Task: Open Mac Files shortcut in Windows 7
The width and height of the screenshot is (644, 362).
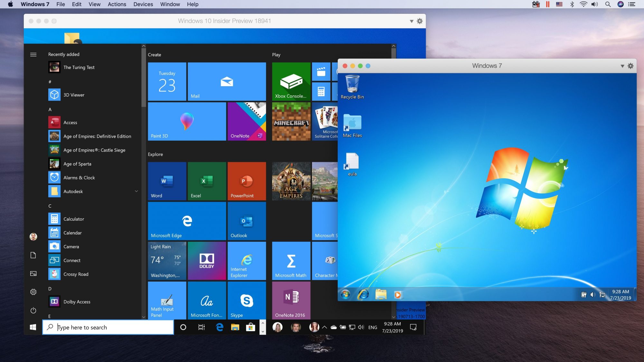Action: click(352, 126)
